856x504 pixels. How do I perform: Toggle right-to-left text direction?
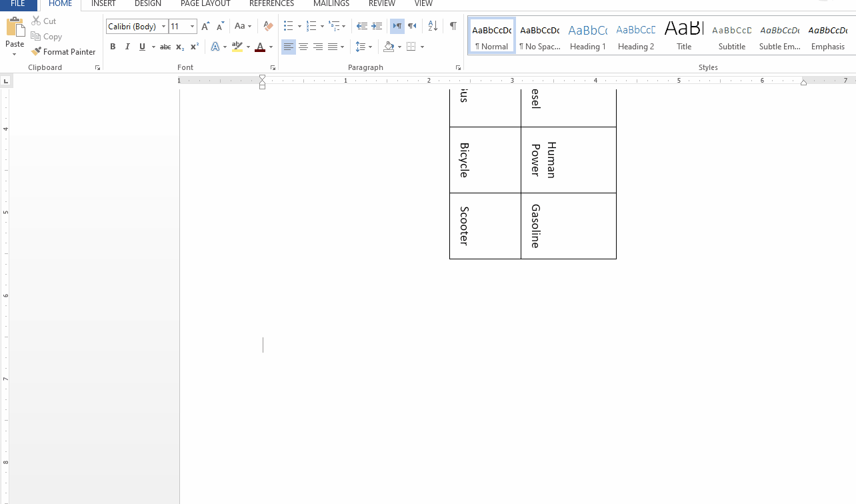click(x=412, y=26)
